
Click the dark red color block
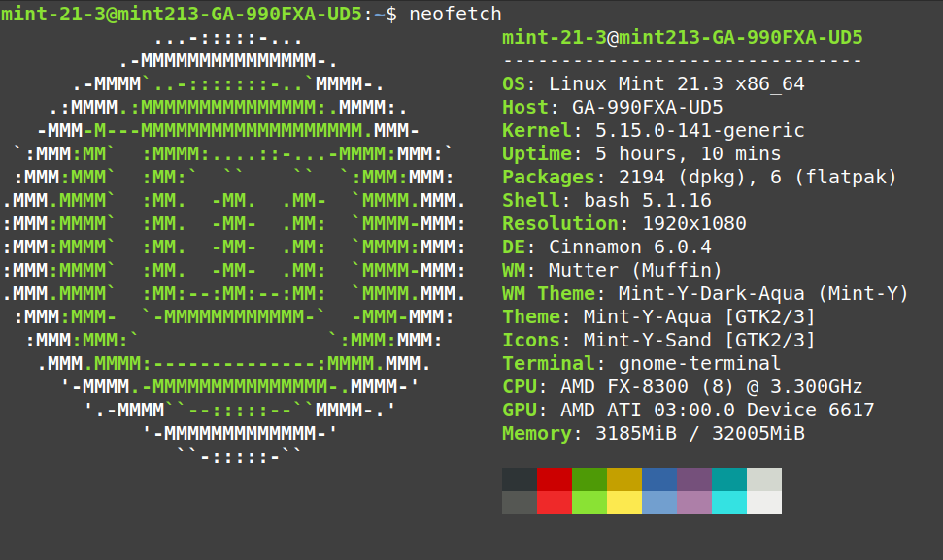pos(555,479)
